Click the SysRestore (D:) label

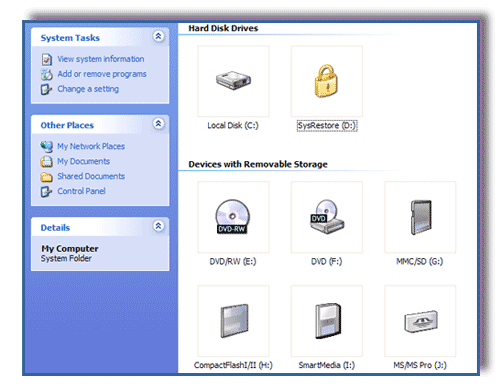pos(327,126)
